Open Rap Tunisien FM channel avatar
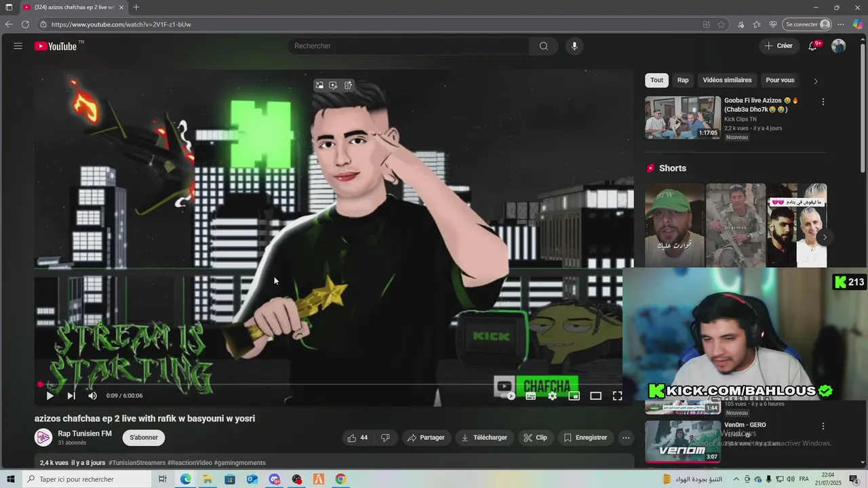 (x=43, y=438)
